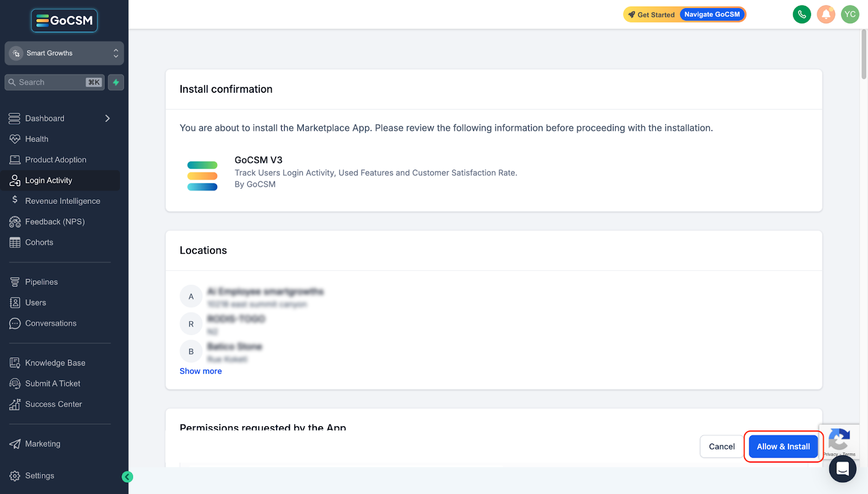Open the chat widget bubble

[x=843, y=469]
